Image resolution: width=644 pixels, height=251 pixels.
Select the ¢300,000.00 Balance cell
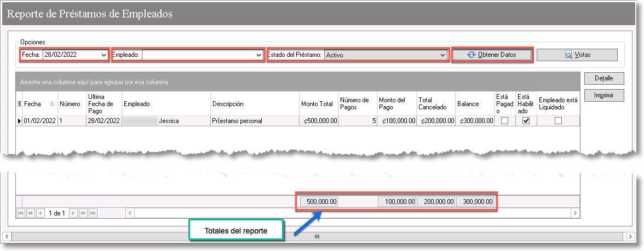475,121
